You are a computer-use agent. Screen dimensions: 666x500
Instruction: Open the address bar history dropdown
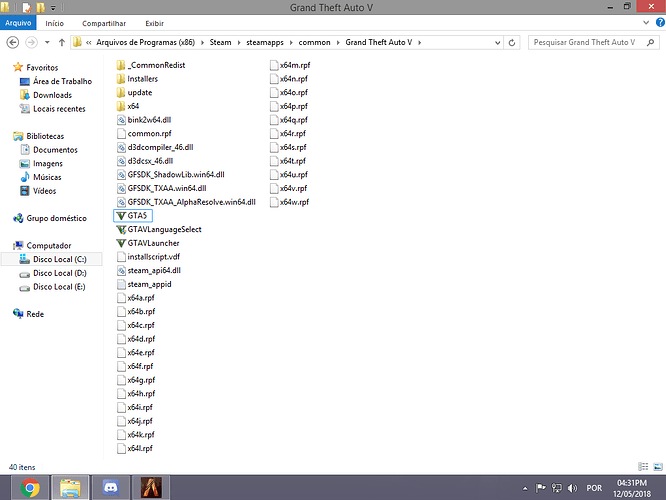point(497,42)
